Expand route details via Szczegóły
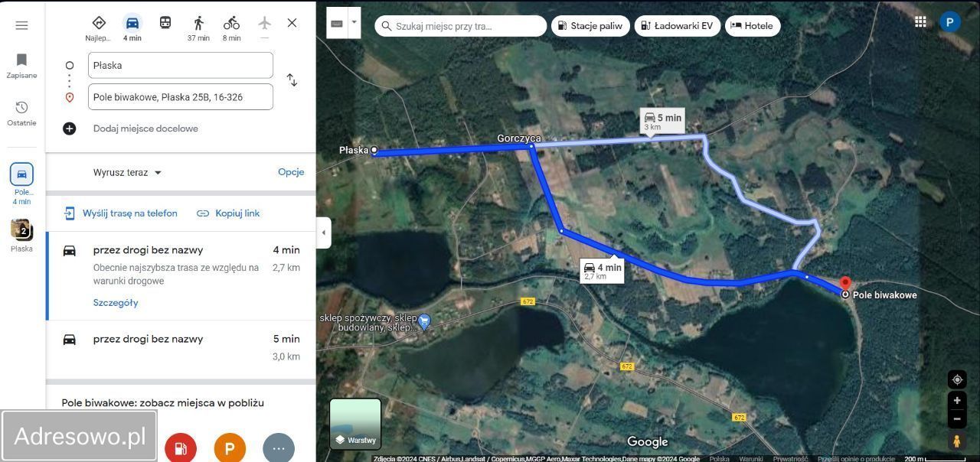Image resolution: width=980 pixels, height=462 pixels. (x=116, y=302)
